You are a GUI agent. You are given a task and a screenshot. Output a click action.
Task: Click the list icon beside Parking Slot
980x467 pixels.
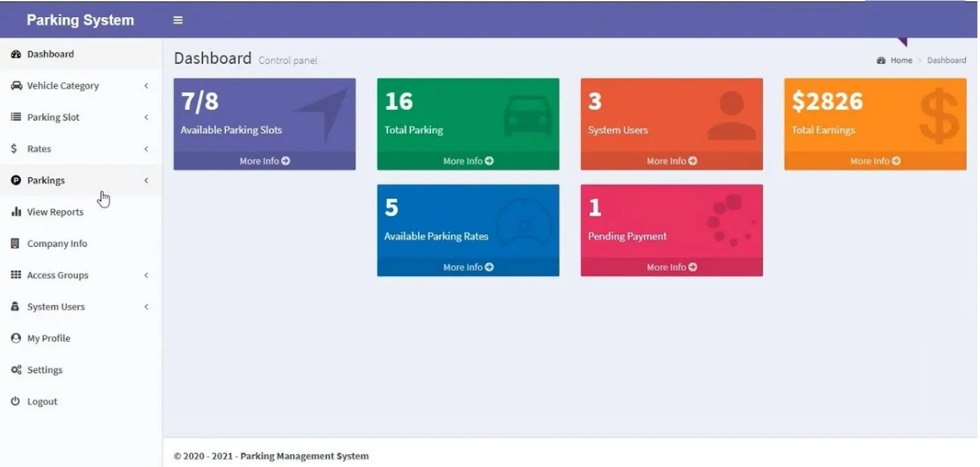click(16, 117)
